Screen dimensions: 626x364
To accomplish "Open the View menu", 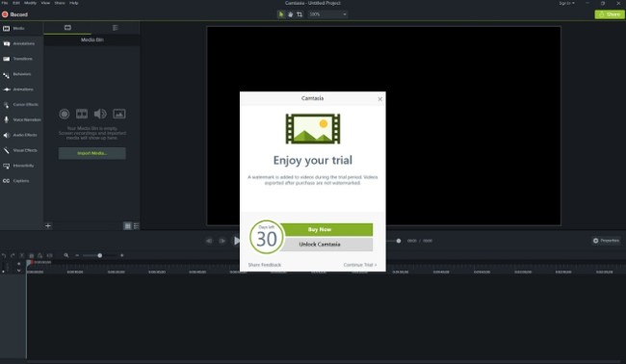I will point(45,3).
